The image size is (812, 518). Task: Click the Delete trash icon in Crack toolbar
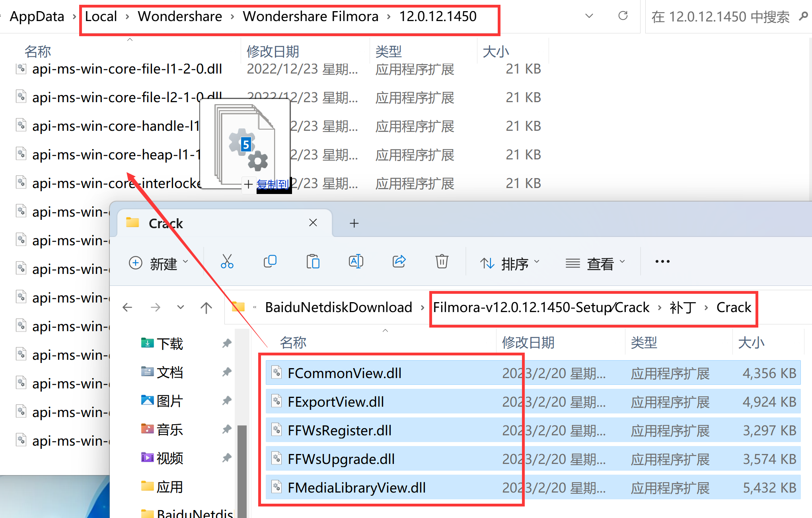tap(442, 262)
